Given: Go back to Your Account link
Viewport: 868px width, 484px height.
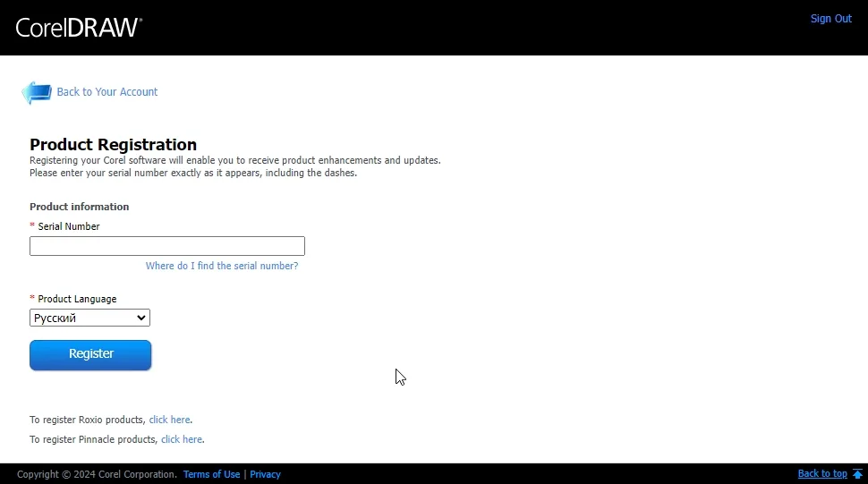Looking at the screenshot, I should [x=106, y=92].
